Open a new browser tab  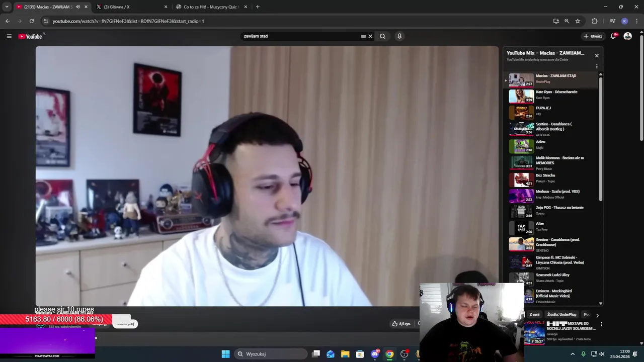pyautogui.click(x=258, y=7)
